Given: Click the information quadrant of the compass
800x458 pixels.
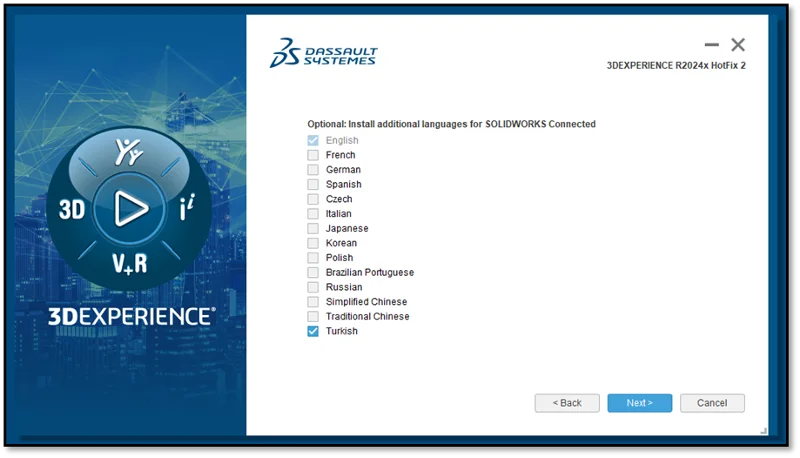Looking at the screenshot, I should point(186,210).
